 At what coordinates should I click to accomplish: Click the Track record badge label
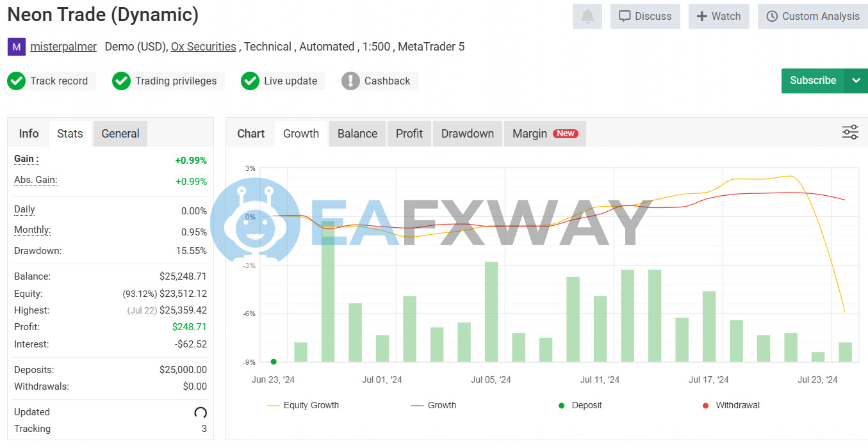[59, 81]
